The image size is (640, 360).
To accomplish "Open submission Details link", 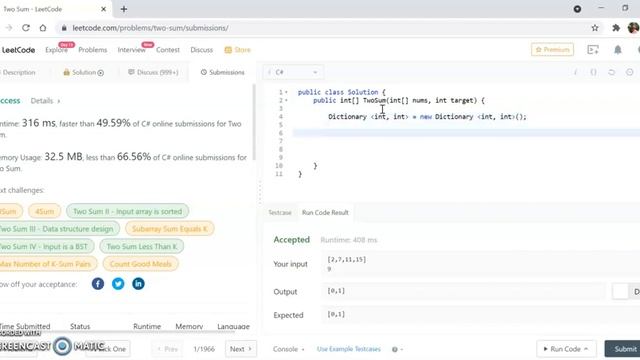I will click(x=45, y=101).
